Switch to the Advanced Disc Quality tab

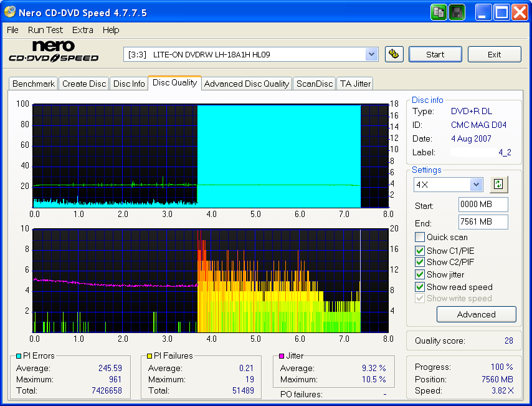click(247, 83)
